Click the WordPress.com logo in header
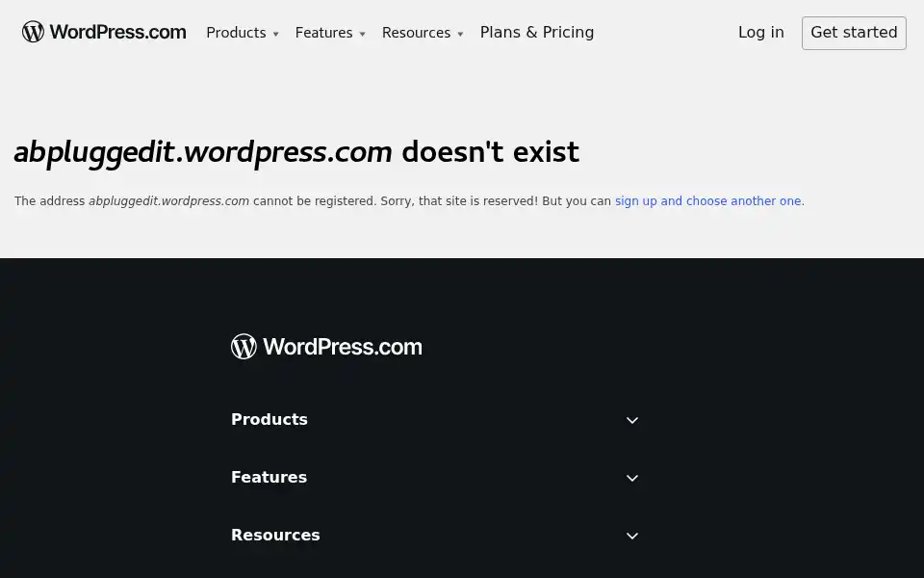924x578 pixels. (x=104, y=32)
